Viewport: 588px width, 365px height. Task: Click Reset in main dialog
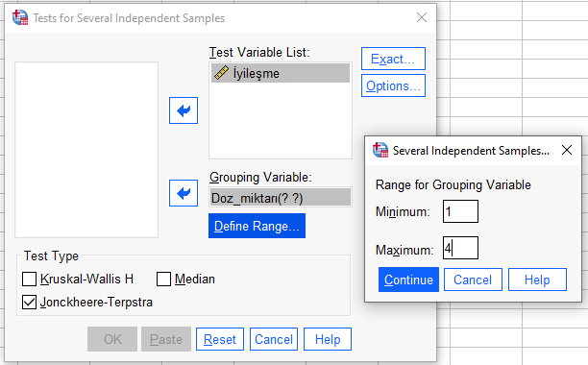[220, 339]
